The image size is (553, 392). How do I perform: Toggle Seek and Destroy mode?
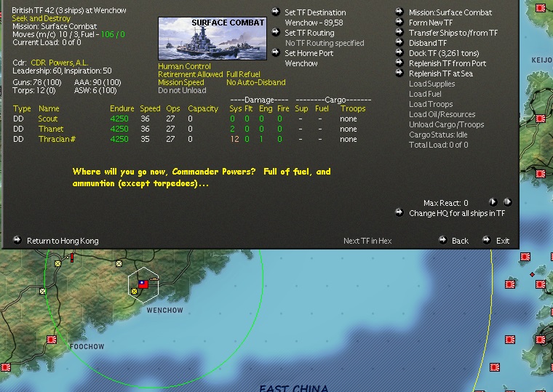tap(41, 18)
